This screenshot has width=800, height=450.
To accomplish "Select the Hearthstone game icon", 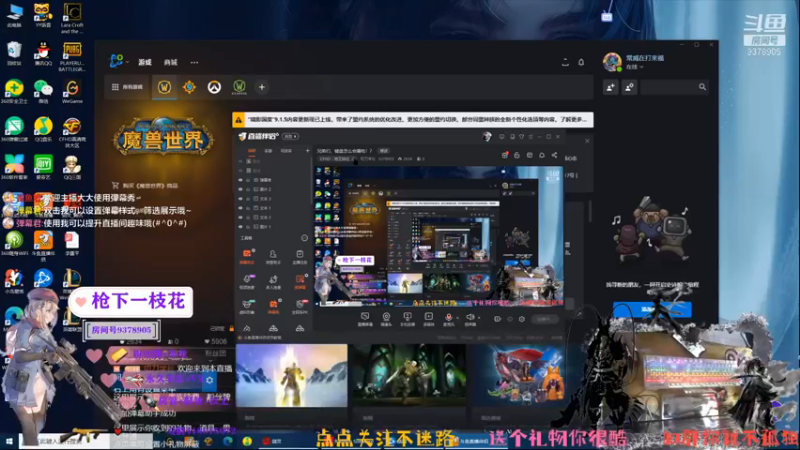I will [x=189, y=87].
